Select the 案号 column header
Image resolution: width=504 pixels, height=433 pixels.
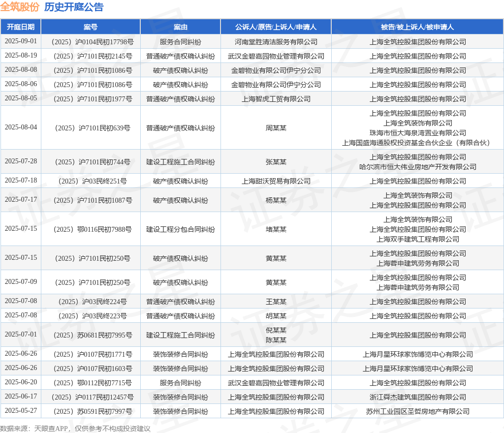point(91,27)
